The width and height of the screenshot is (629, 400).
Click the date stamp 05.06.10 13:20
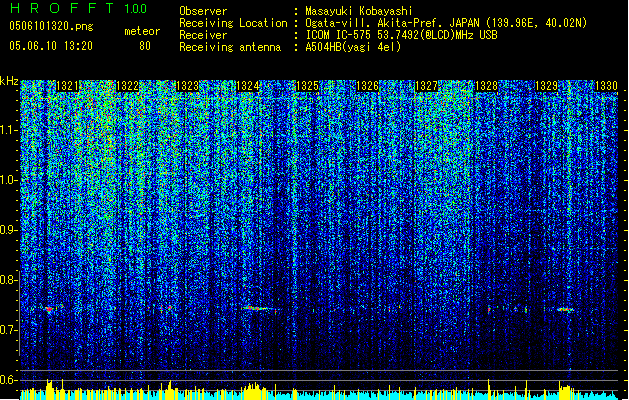point(51,46)
